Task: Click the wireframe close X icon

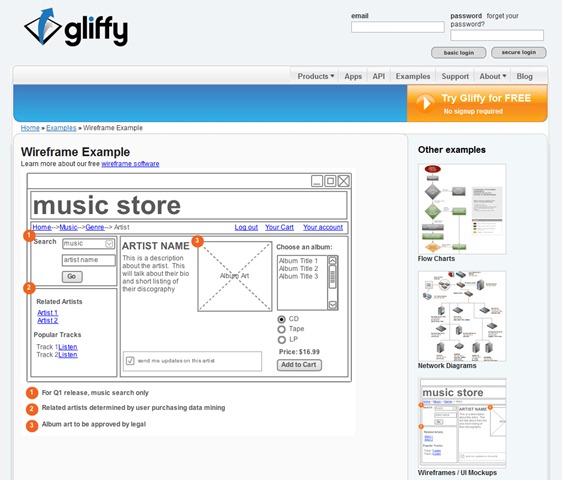Action: (344, 181)
